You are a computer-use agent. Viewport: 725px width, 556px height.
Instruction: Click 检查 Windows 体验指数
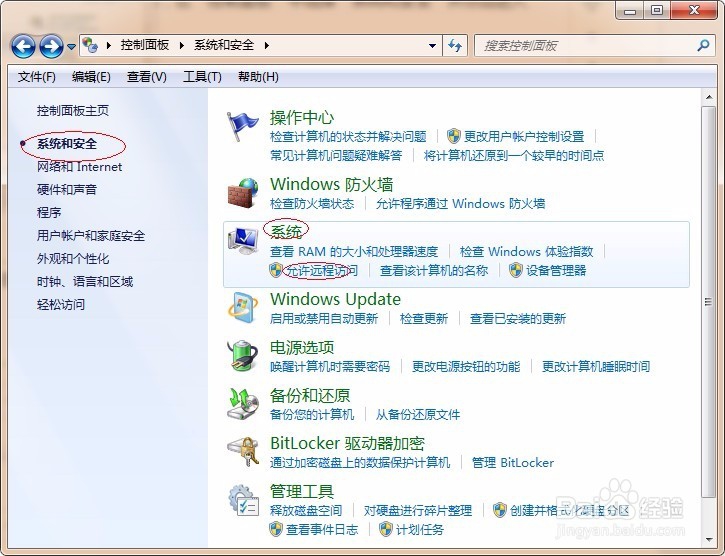526,252
